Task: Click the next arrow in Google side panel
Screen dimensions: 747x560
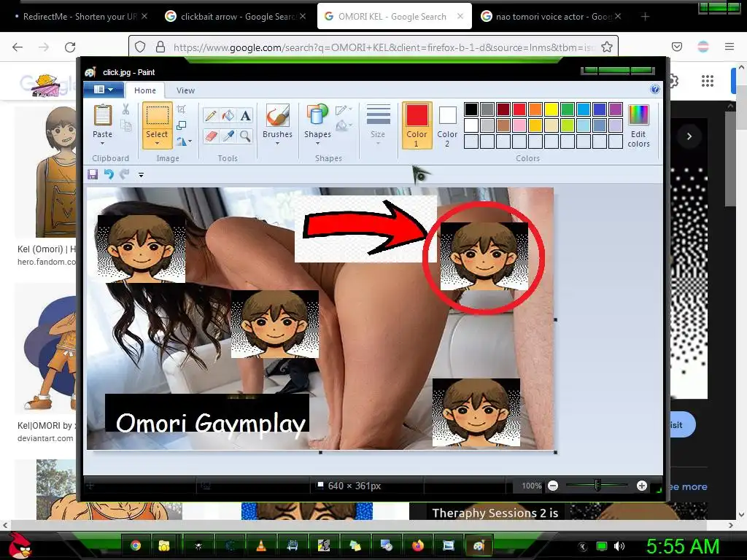Action: [689, 136]
